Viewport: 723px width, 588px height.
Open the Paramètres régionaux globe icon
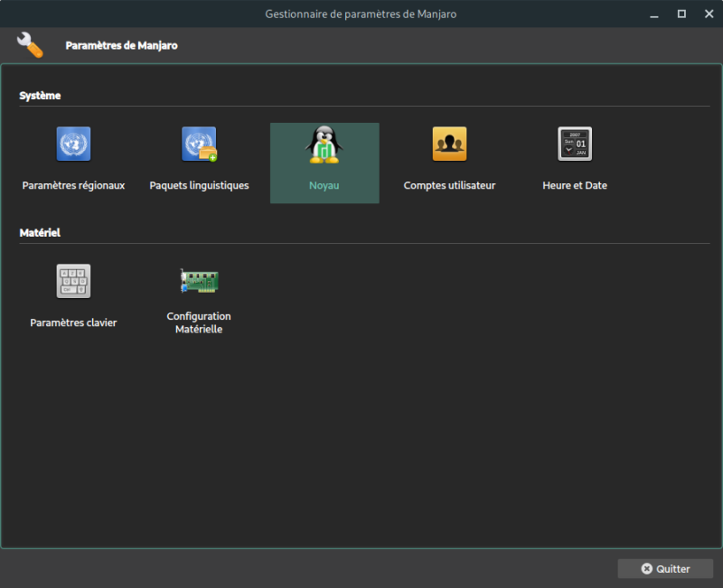[73, 144]
